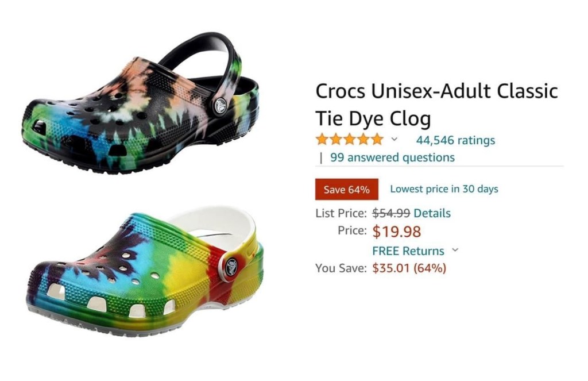This screenshot has height=381, width=588.
Task: Expand the chevron beside the star rating
Action: pos(394,139)
